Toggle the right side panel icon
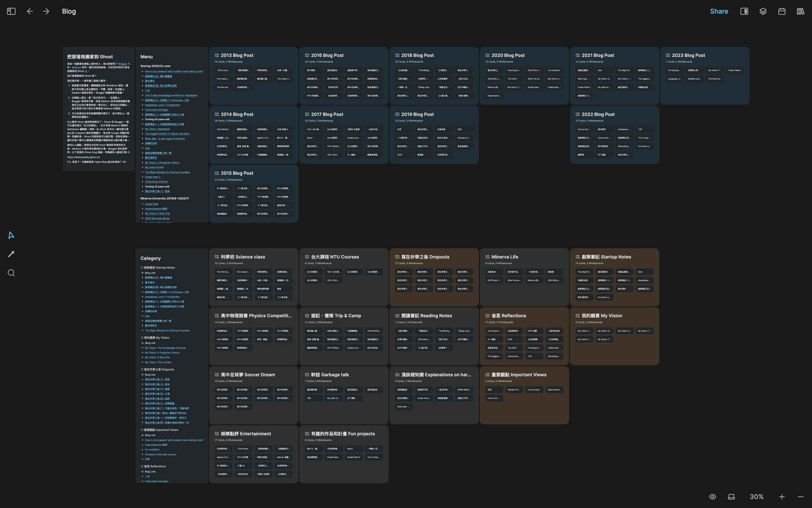Image resolution: width=812 pixels, height=508 pixels. coord(744,11)
